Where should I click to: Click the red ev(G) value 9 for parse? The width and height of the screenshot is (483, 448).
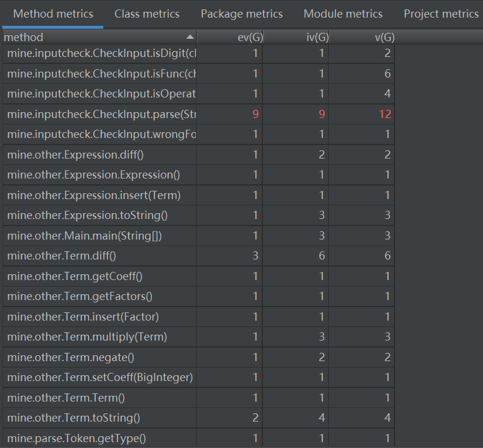click(255, 114)
